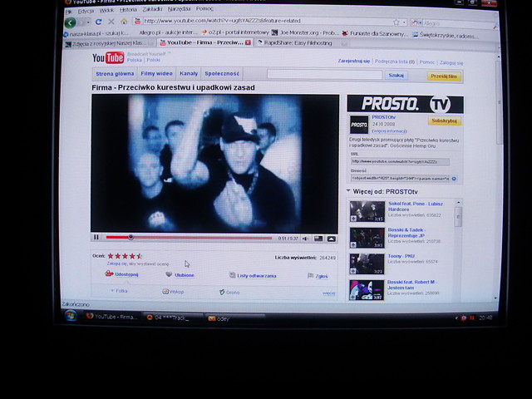Open the PROSTOtv channel name link
The height and width of the screenshot is (399, 532).
point(383,117)
